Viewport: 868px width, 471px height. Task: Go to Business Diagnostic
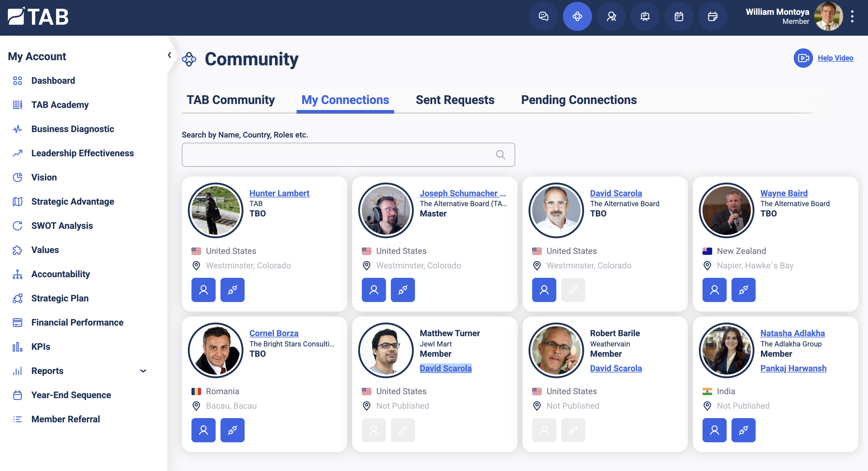(x=72, y=129)
